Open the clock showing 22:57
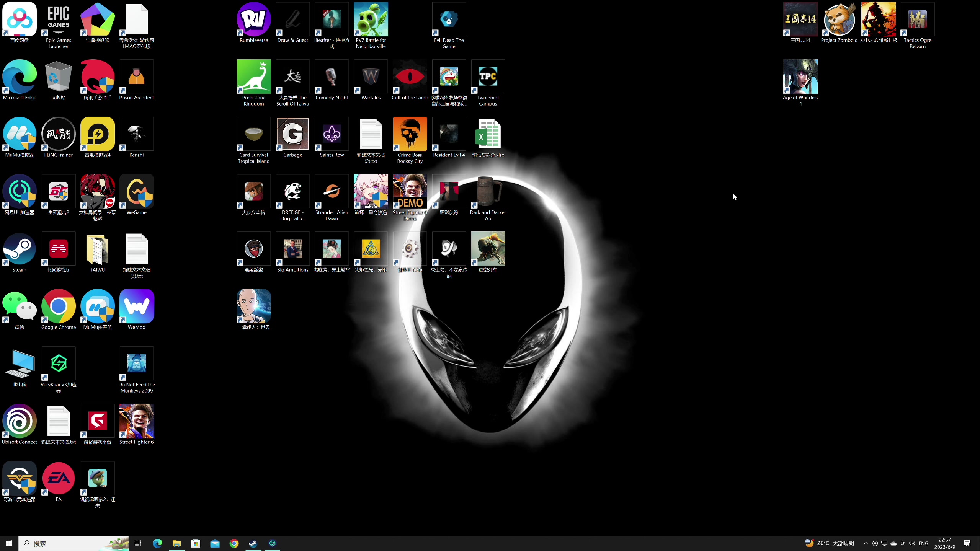The width and height of the screenshot is (980, 551). [945, 543]
